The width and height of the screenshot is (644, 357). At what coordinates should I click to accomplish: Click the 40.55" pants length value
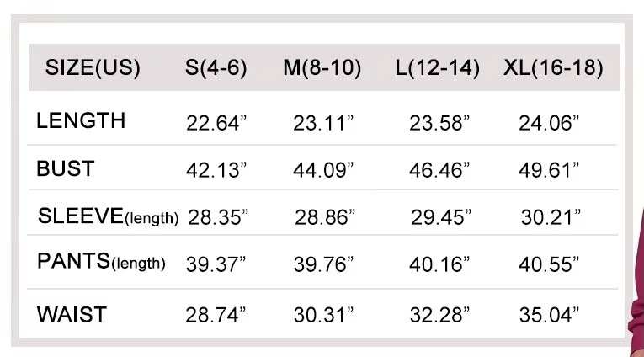tap(549, 264)
